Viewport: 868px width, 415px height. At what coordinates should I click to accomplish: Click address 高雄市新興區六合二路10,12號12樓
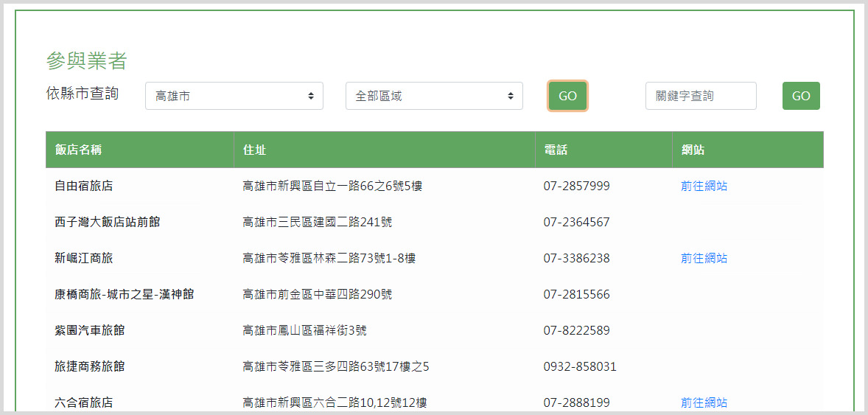point(335,402)
